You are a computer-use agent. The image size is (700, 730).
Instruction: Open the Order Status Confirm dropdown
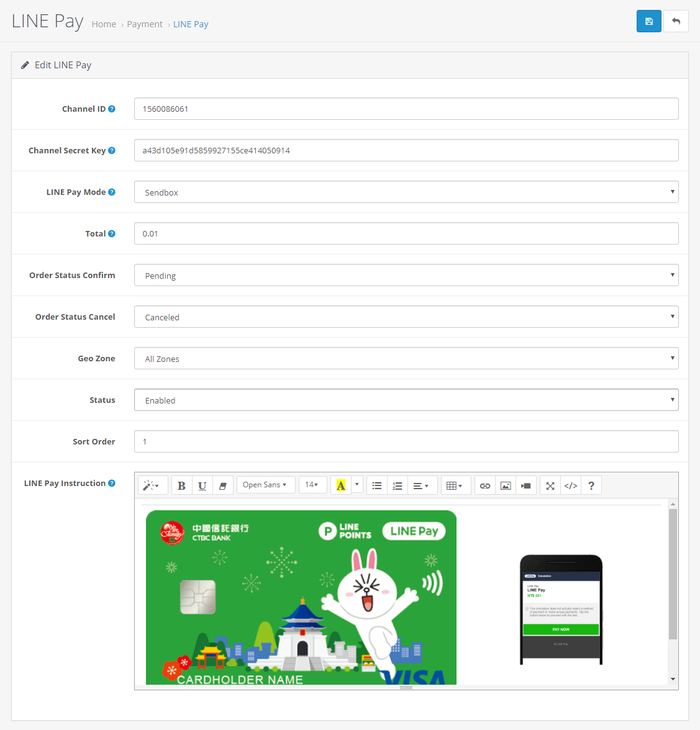(406, 275)
